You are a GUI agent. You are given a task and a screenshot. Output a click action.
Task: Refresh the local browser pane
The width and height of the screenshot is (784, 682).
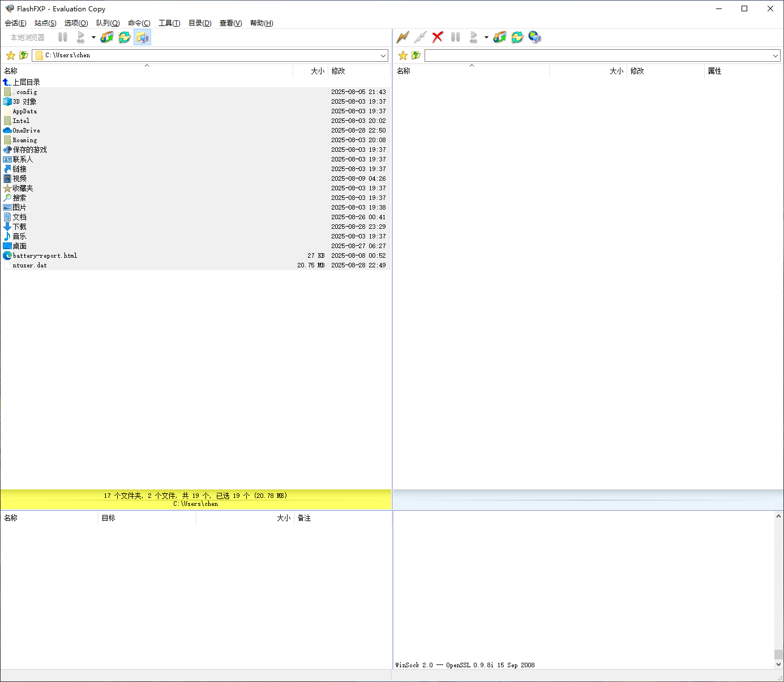click(125, 37)
